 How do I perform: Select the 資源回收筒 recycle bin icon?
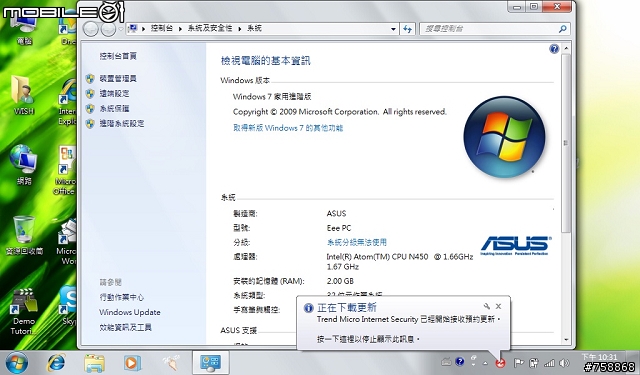(x=24, y=235)
